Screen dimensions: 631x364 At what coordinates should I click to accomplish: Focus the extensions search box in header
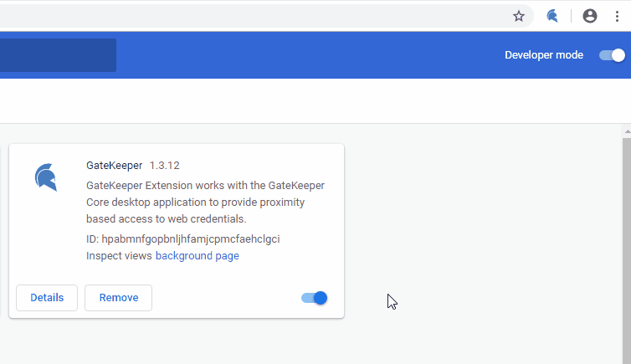(x=58, y=55)
